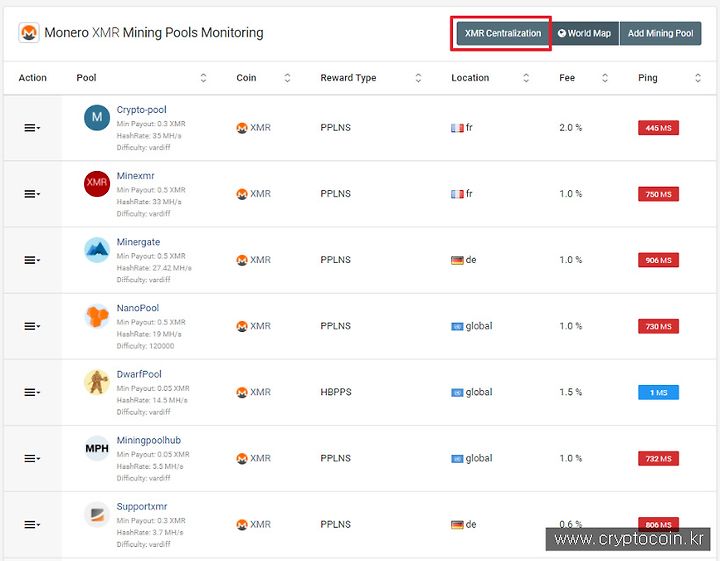Click the Add Mining Pool button
This screenshot has width=720, height=561.
pyautogui.click(x=660, y=33)
